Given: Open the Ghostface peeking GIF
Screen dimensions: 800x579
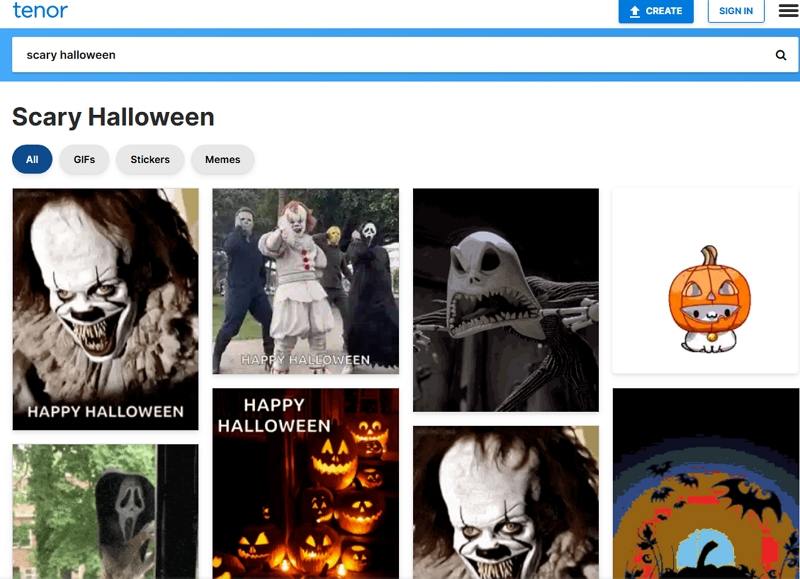Looking at the screenshot, I should (x=105, y=511).
